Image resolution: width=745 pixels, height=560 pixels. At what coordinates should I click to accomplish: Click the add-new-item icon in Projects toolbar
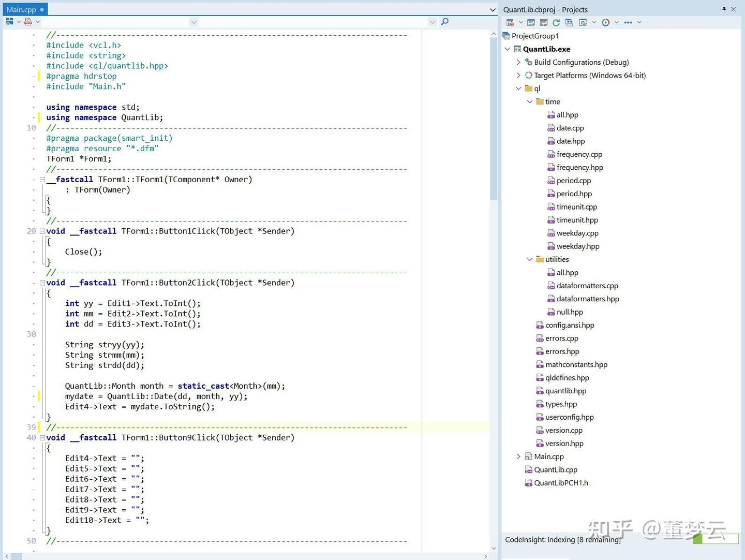[x=531, y=22]
